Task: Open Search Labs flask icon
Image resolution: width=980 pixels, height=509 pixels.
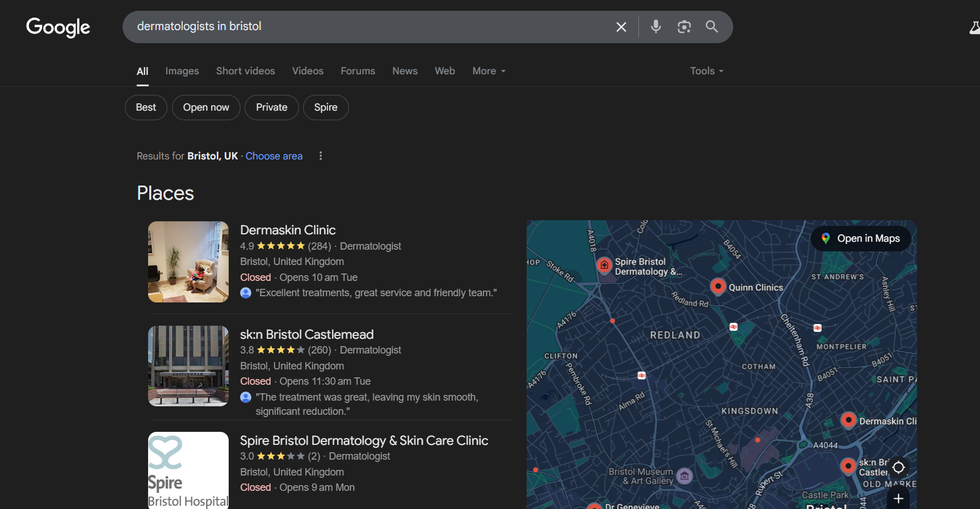Action: 975,27
